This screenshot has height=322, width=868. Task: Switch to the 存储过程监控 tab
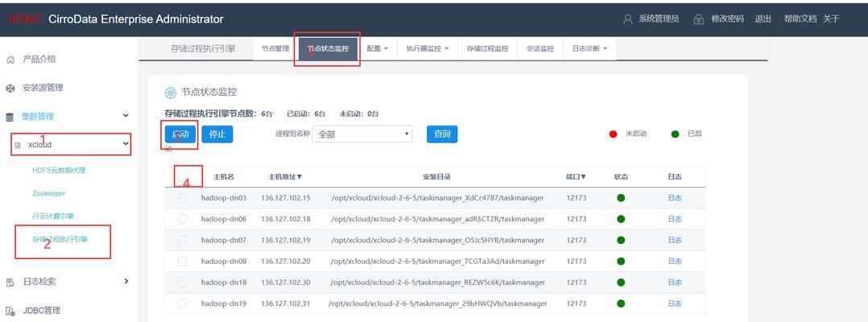point(487,48)
